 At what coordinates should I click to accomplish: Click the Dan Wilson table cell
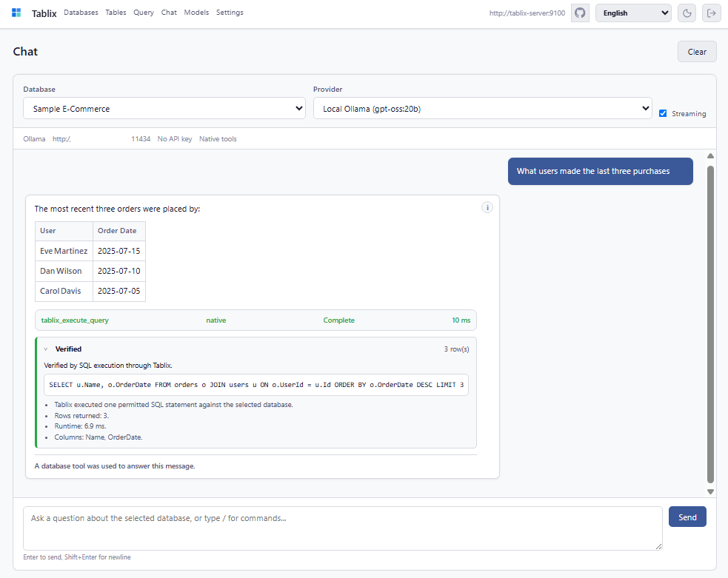[64, 271]
